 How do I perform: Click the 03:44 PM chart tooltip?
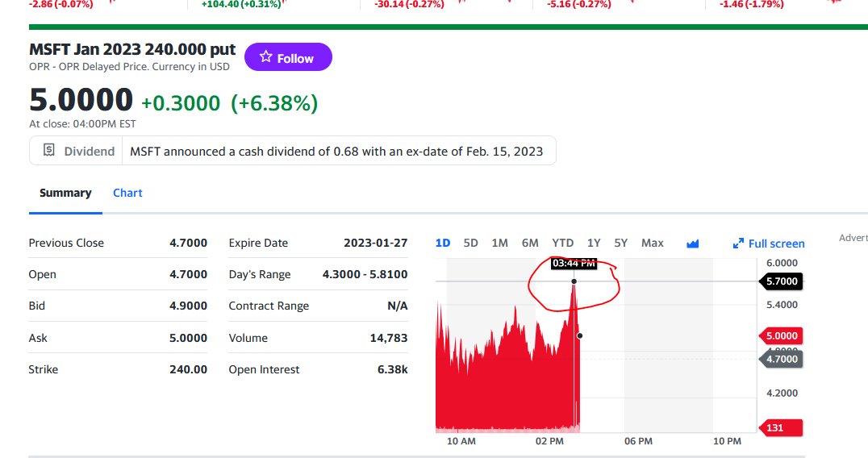[x=574, y=264]
